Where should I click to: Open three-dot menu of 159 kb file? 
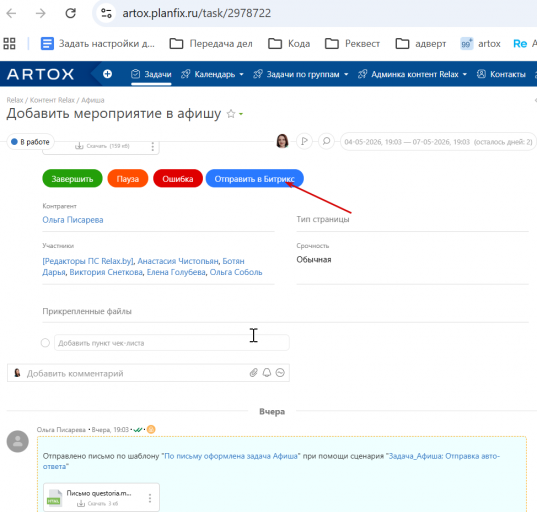[152, 147]
